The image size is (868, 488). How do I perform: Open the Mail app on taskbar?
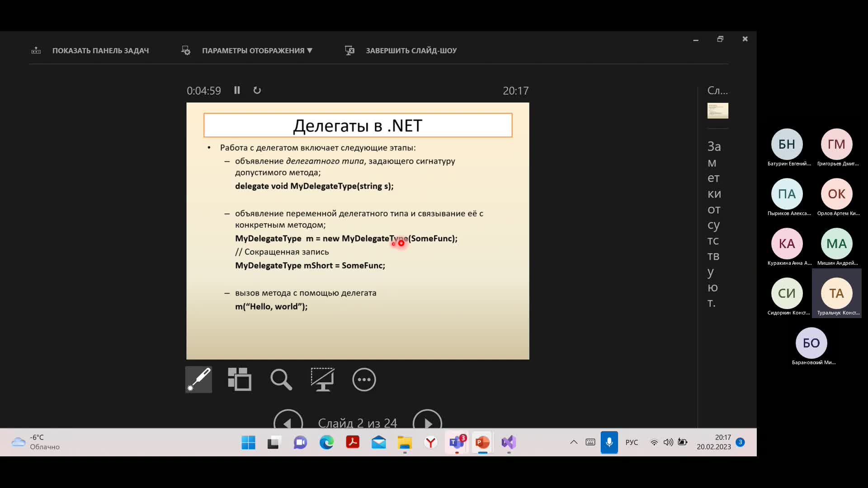coord(379,442)
